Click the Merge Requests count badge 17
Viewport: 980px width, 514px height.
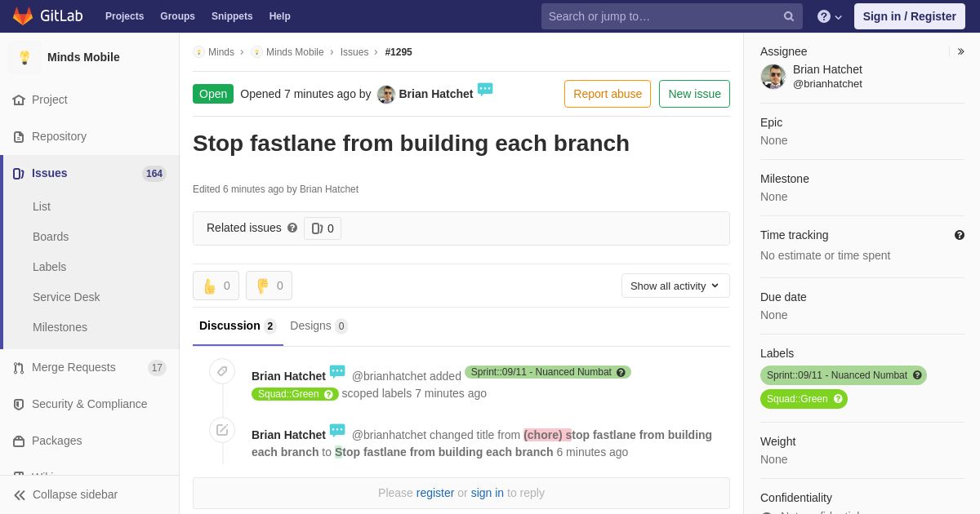coord(157,368)
